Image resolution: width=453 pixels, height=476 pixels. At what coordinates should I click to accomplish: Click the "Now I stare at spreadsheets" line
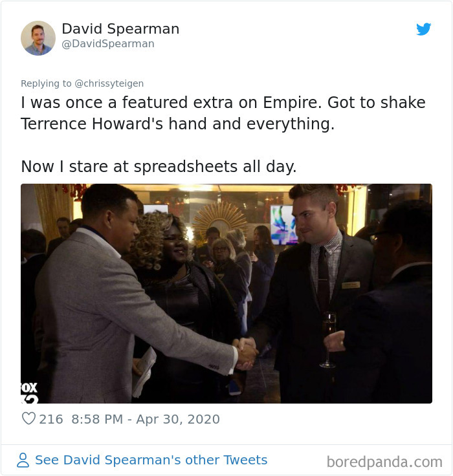point(159,166)
